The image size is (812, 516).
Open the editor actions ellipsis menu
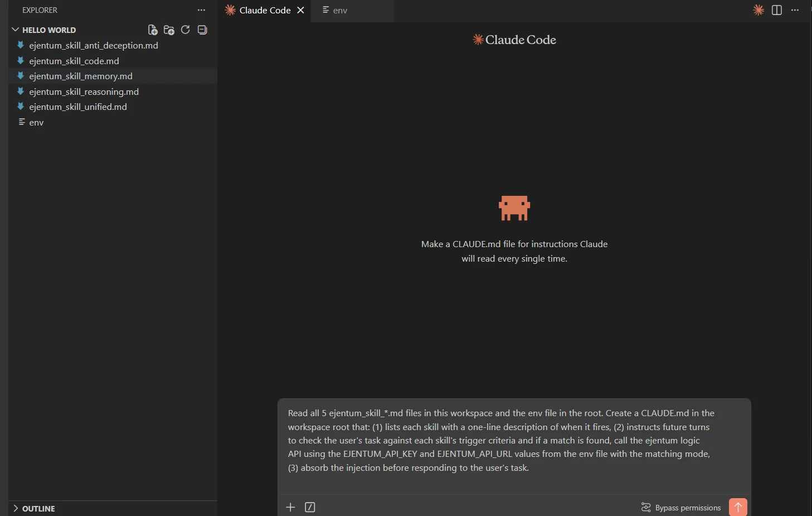[795, 9]
